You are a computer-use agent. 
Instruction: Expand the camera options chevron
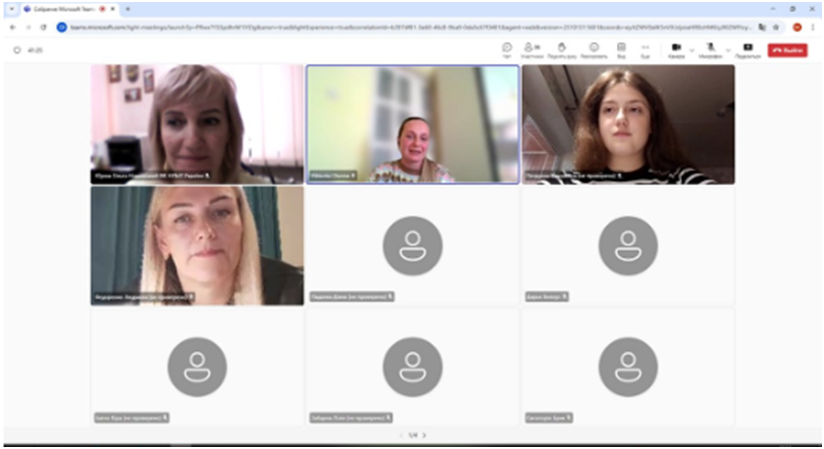point(692,50)
